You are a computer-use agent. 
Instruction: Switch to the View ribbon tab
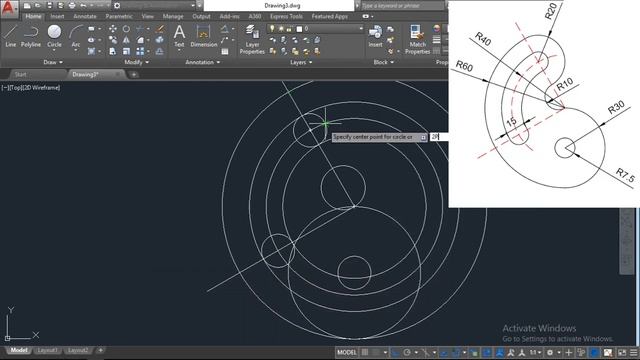147,16
